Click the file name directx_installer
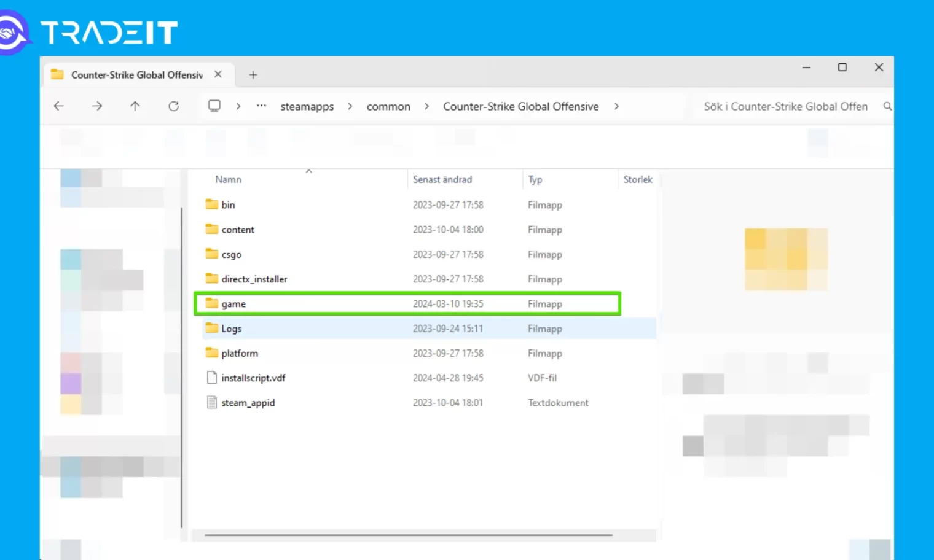 click(254, 279)
